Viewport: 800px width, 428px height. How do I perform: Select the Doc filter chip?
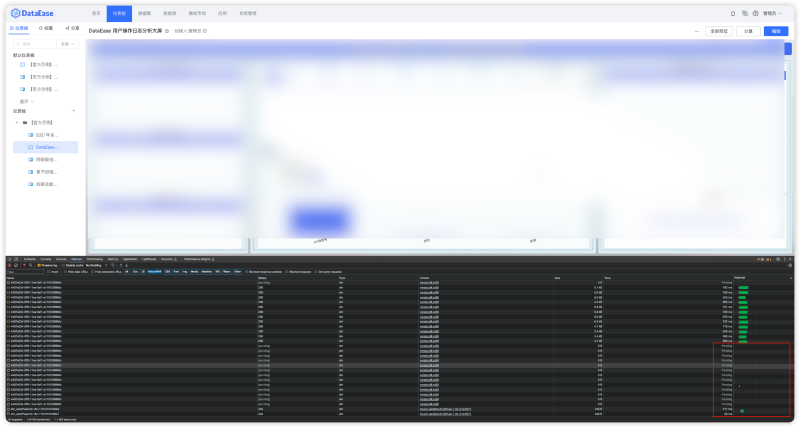point(135,272)
